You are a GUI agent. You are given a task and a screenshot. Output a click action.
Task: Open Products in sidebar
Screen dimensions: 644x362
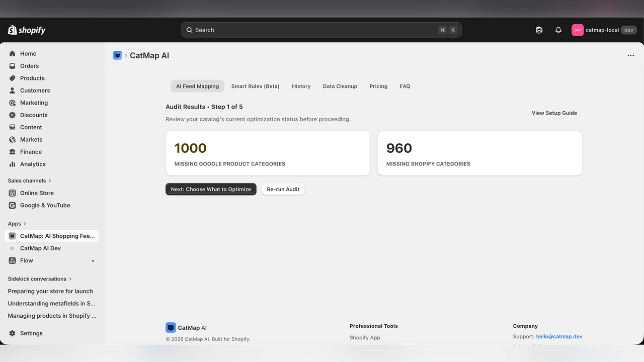point(52,78)
